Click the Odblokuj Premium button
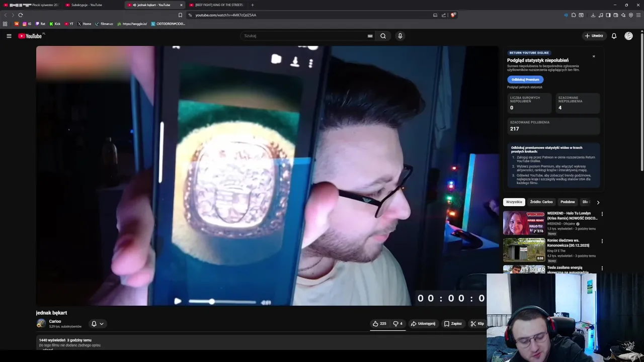This screenshot has height=362, width=644. point(525,79)
